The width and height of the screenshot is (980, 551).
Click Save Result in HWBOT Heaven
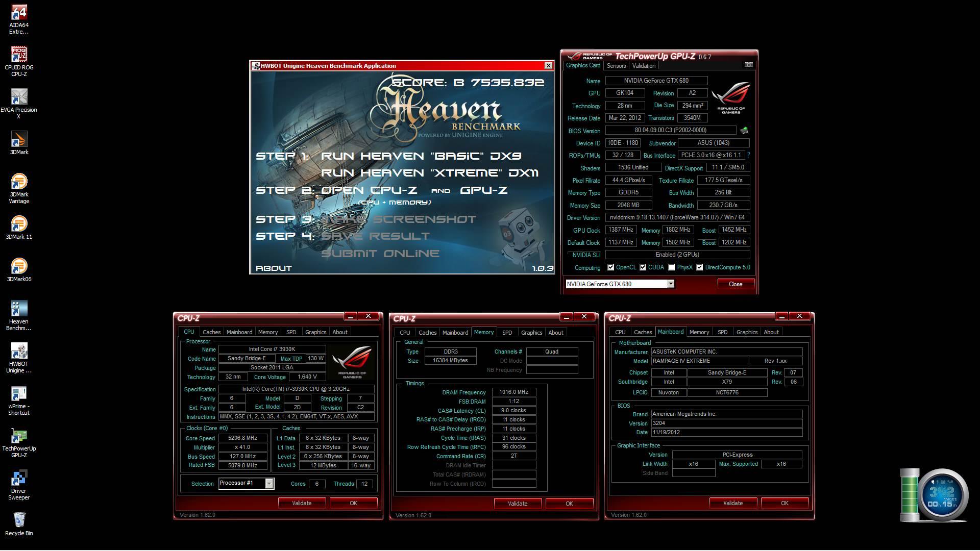click(375, 236)
